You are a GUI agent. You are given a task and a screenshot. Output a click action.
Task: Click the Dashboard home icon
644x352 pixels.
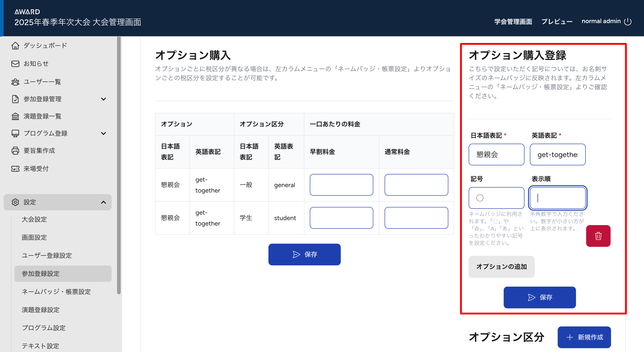tap(15, 45)
